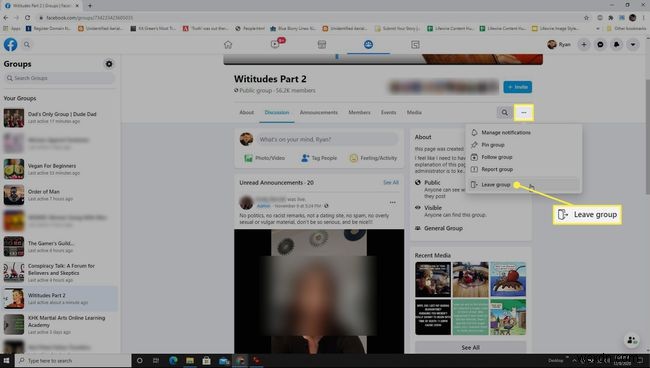Switch to the Members tab
This screenshot has width=650, height=368.
[359, 112]
